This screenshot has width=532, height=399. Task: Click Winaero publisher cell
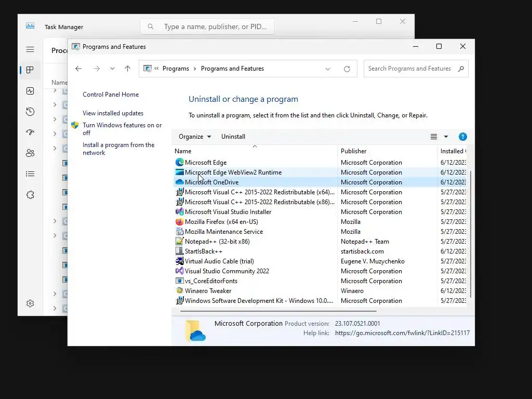tap(352, 291)
